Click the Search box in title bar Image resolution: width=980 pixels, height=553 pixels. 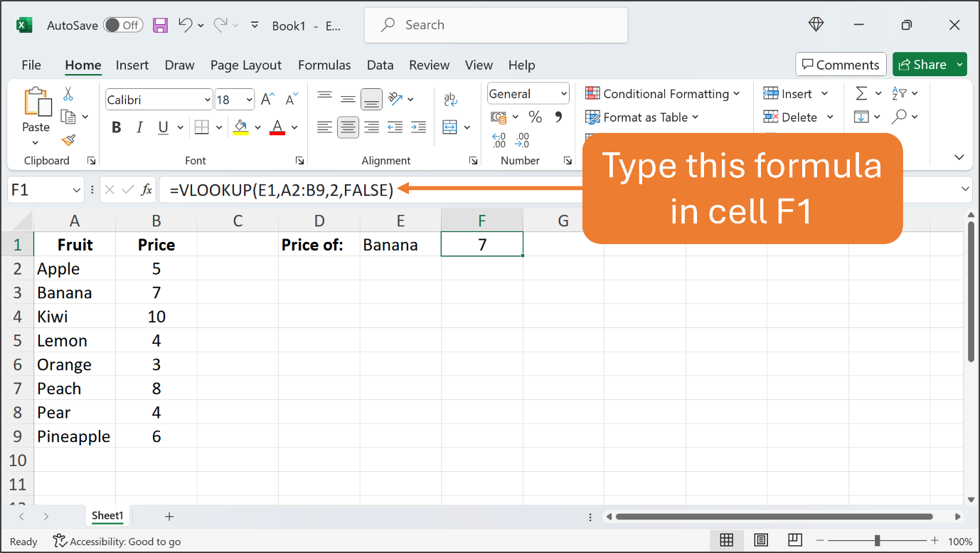tap(496, 25)
